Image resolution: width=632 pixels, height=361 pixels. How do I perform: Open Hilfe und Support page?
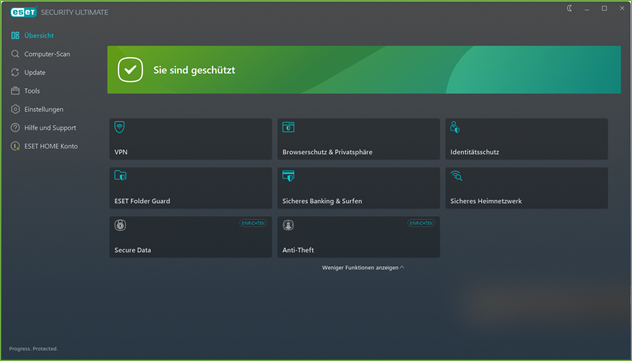(x=50, y=128)
